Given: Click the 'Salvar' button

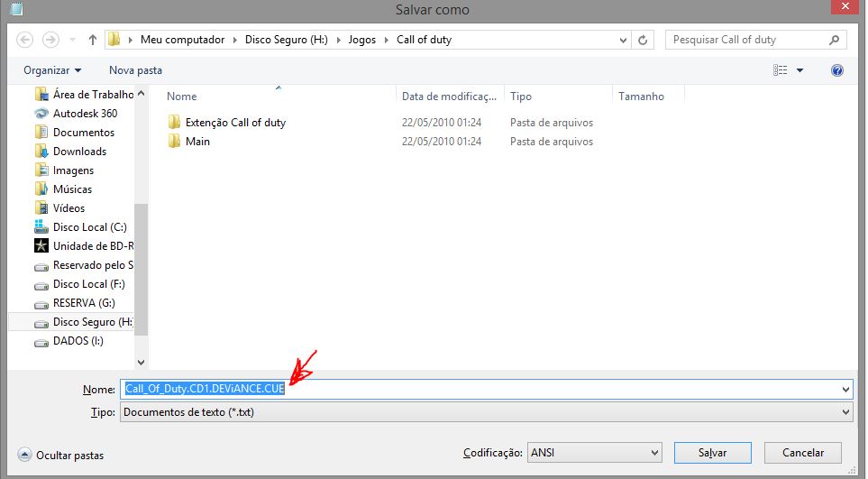Looking at the screenshot, I should click(712, 453).
